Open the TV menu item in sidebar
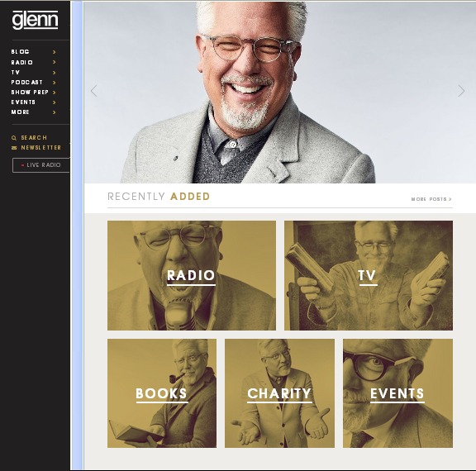The image size is (476, 471). tap(16, 72)
